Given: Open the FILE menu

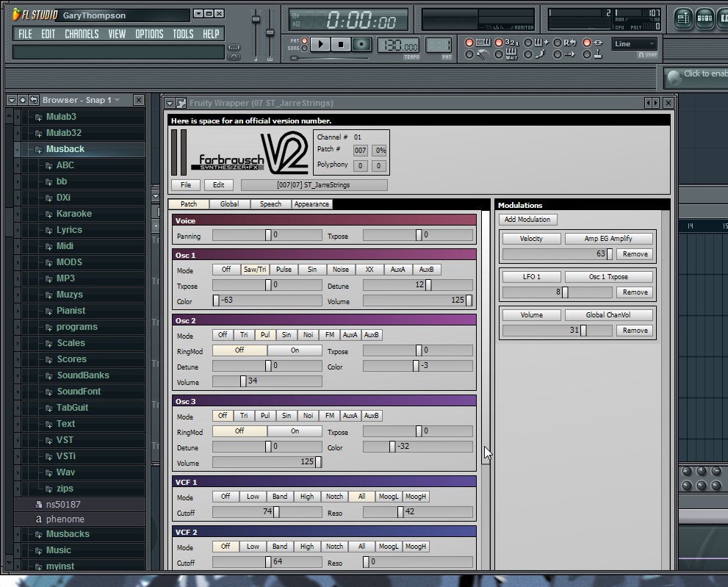Looking at the screenshot, I should pos(25,34).
